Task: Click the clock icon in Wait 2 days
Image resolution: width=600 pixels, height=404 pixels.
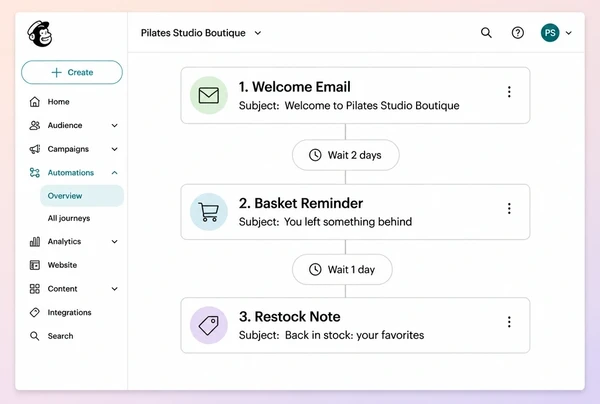Action: tap(315, 155)
